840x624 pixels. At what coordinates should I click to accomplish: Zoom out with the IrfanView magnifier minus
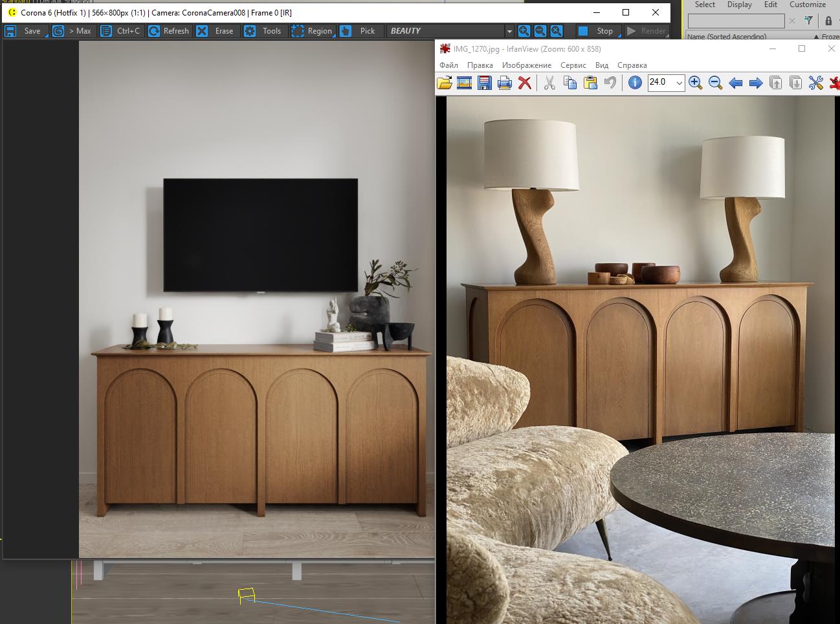point(715,83)
